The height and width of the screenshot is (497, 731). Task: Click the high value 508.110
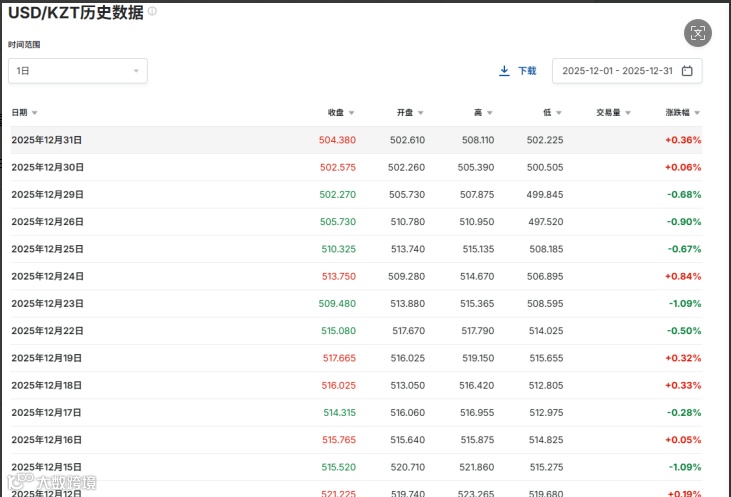[x=478, y=140]
